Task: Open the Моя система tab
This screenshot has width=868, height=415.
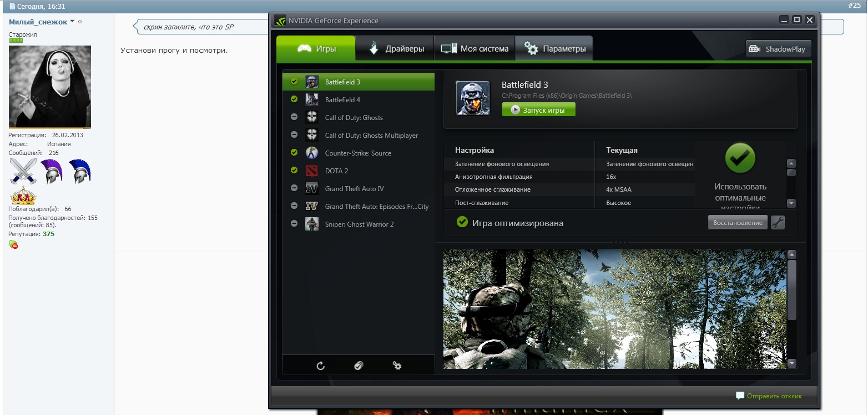Action: pyautogui.click(x=475, y=49)
